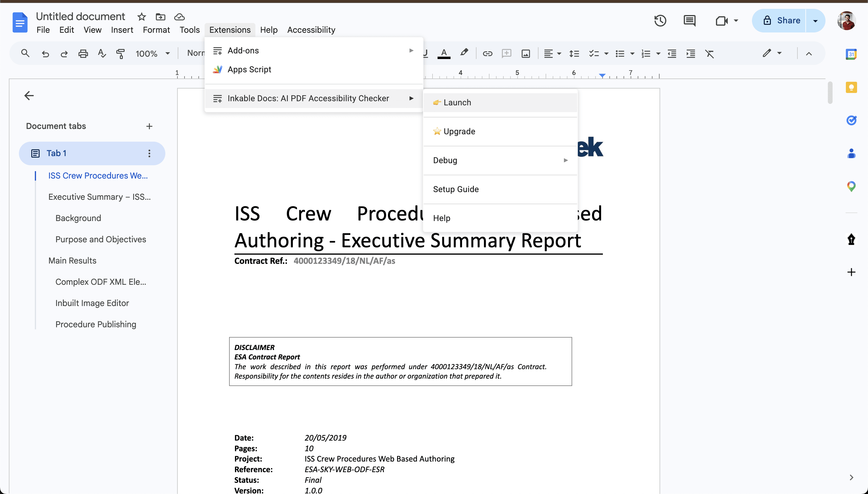
Task: Clear formatting from text
Action: point(710,54)
